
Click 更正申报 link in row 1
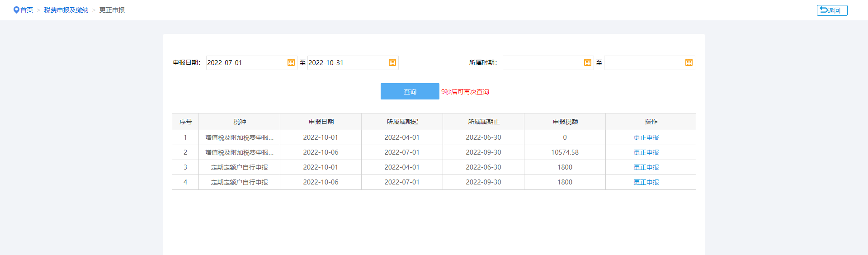coord(646,137)
